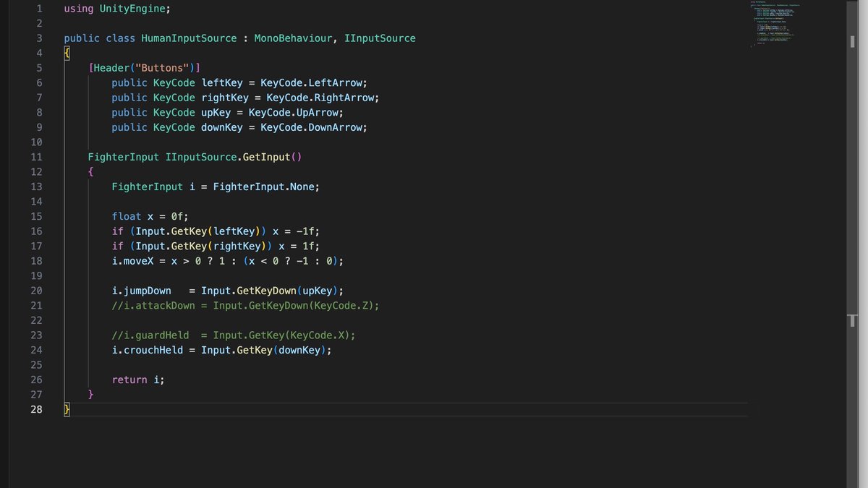The width and height of the screenshot is (868, 488).
Task: Click rightKey in the field declaration
Action: click(x=225, y=98)
